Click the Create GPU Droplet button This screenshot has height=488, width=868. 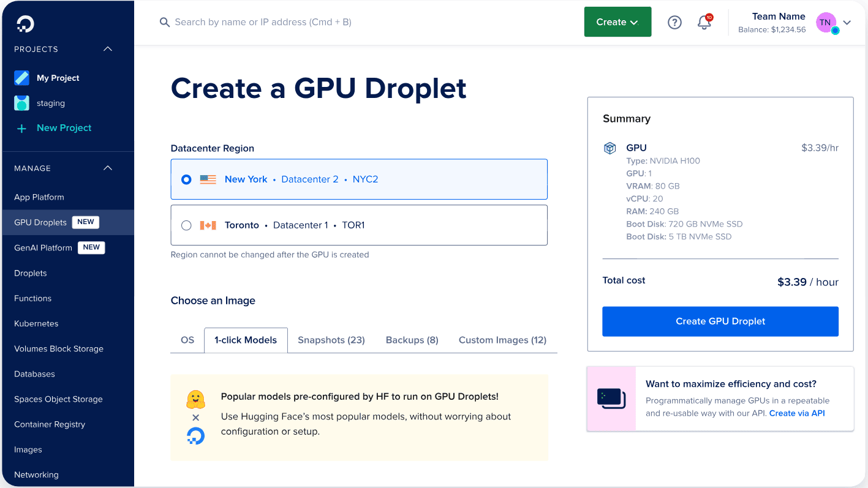pyautogui.click(x=720, y=321)
